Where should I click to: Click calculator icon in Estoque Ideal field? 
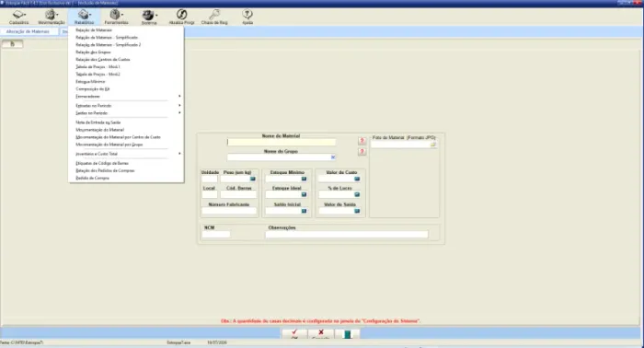click(x=304, y=194)
